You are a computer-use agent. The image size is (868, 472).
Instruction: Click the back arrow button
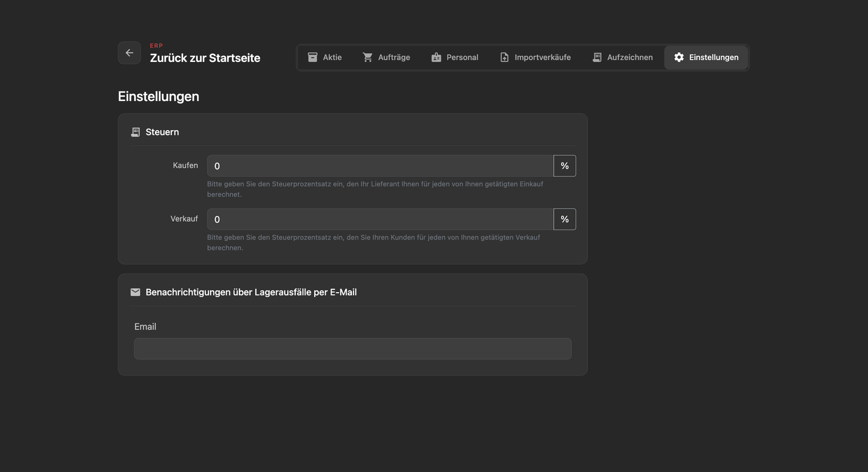click(x=129, y=53)
